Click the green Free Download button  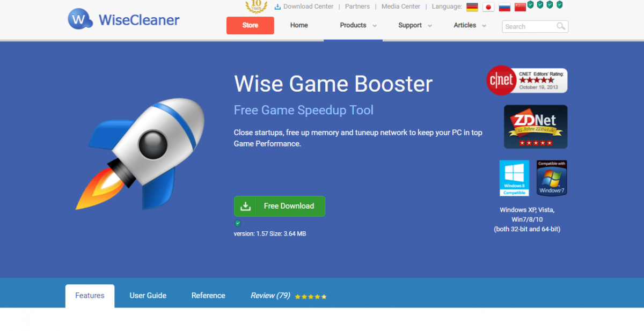point(280,206)
